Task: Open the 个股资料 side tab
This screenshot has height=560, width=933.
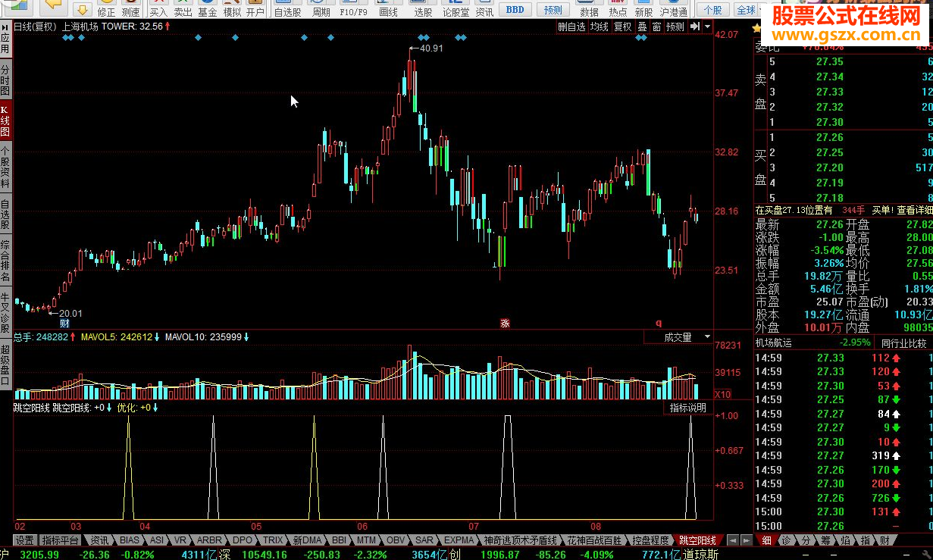Action: tap(5, 167)
